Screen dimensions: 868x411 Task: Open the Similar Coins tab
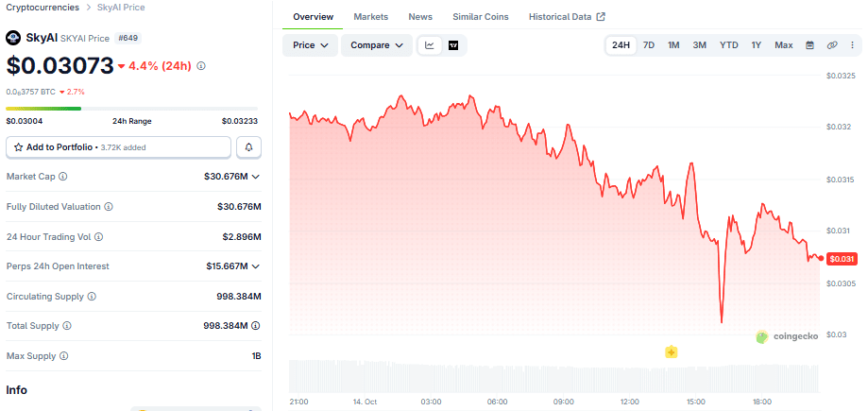[481, 17]
